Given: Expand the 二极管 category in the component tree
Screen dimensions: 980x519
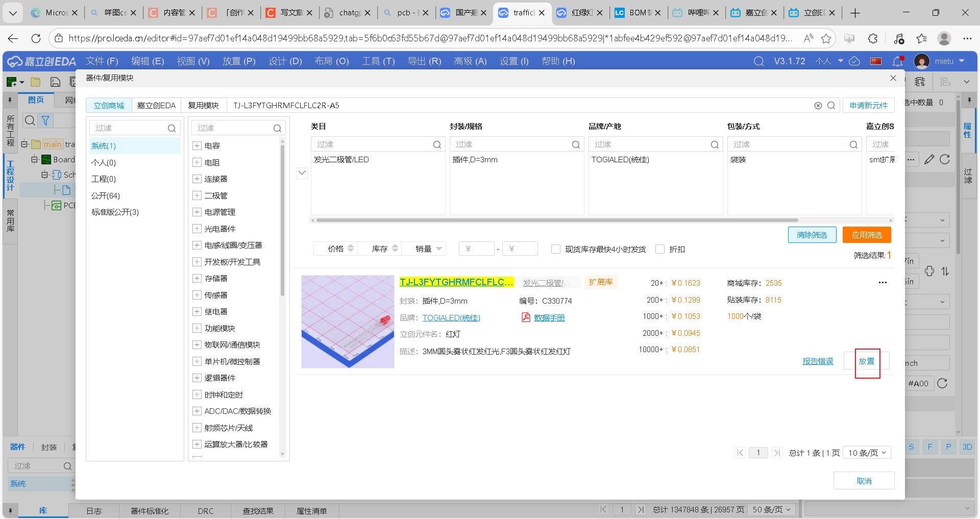Looking at the screenshot, I should pos(197,195).
